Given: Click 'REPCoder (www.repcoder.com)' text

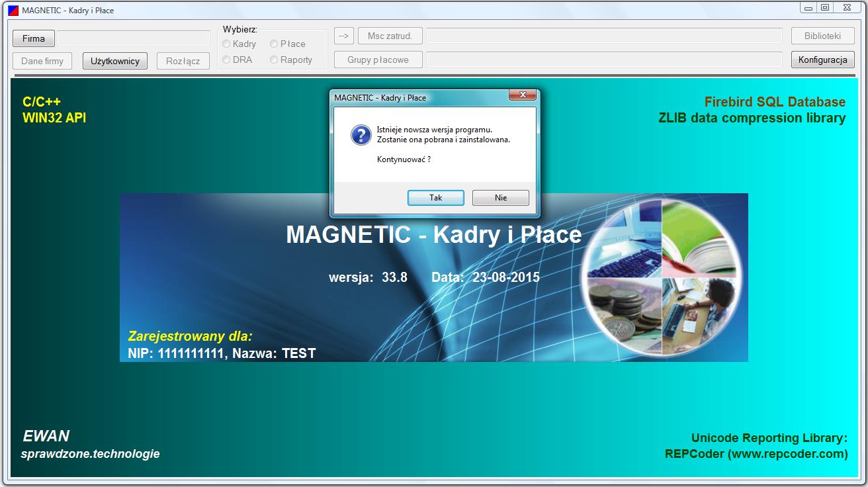Looking at the screenshot, I should [x=756, y=454].
